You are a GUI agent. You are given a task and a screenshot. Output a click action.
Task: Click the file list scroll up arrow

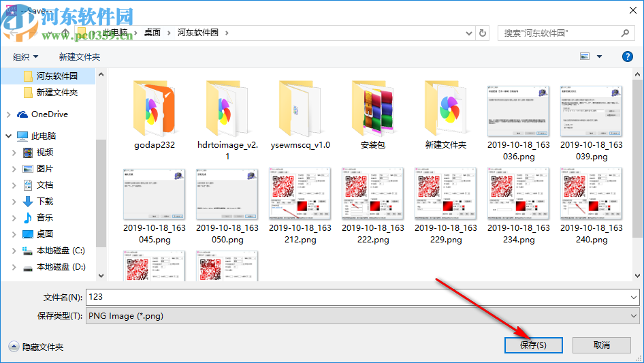pyautogui.click(x=637, y=74)
